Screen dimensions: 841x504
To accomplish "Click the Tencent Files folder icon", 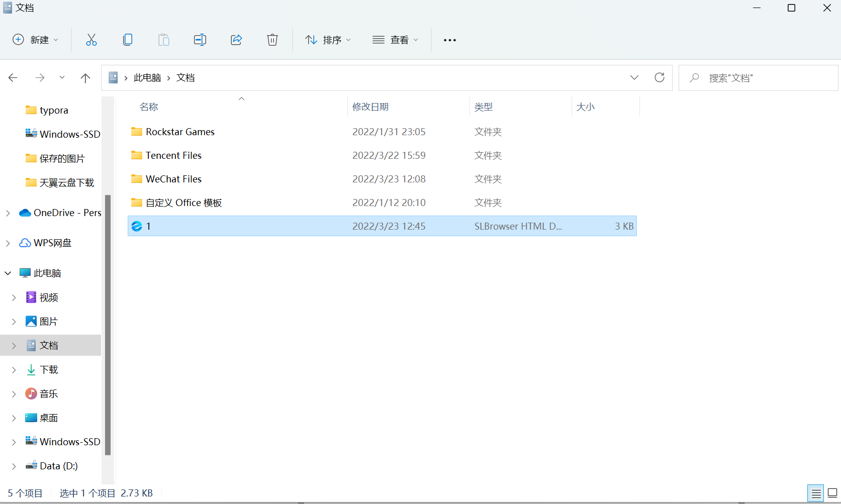I will tap(137, 155).
